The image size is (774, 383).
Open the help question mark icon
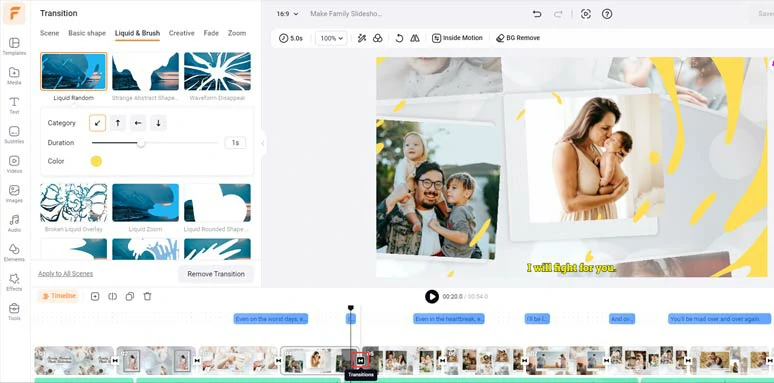(x=607, y=14)
